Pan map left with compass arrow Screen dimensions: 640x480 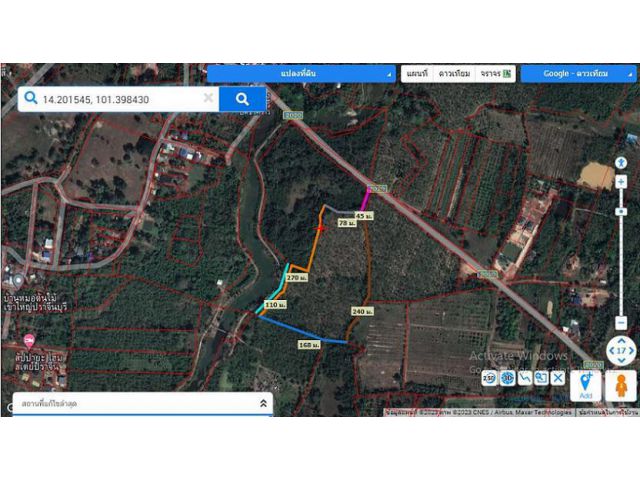tap(611, 351)
